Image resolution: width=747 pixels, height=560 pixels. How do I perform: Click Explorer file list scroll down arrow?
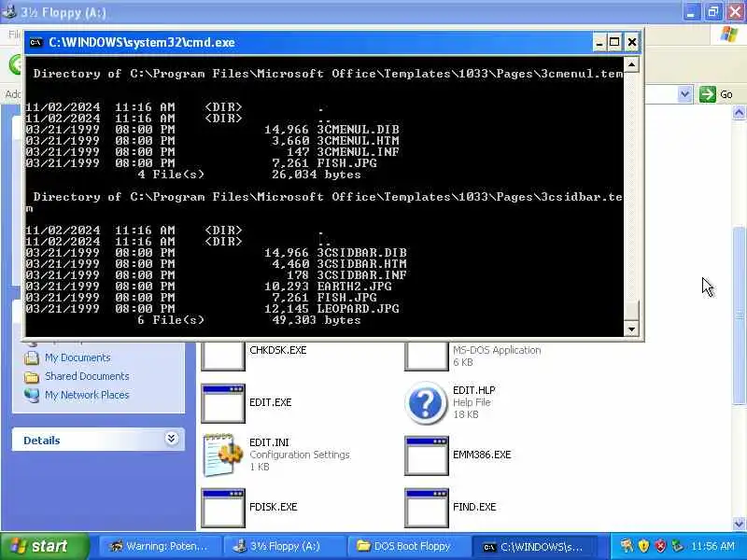click(739, 524)
